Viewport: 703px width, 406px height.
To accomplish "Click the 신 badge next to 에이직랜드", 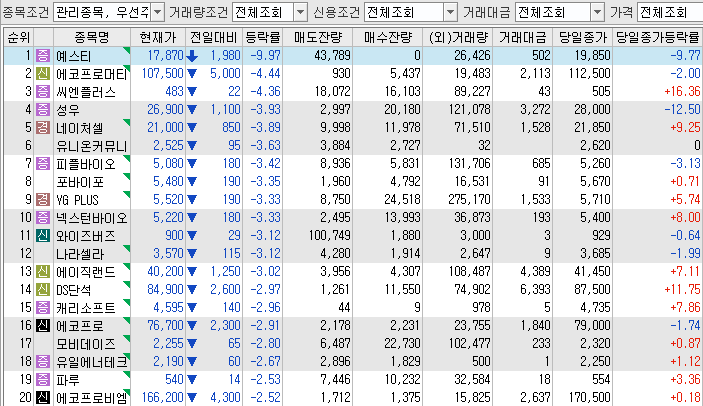I will [43, 272].
